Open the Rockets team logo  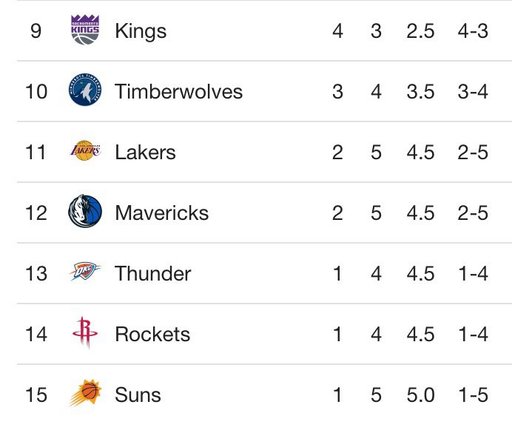tap(85, 332)
